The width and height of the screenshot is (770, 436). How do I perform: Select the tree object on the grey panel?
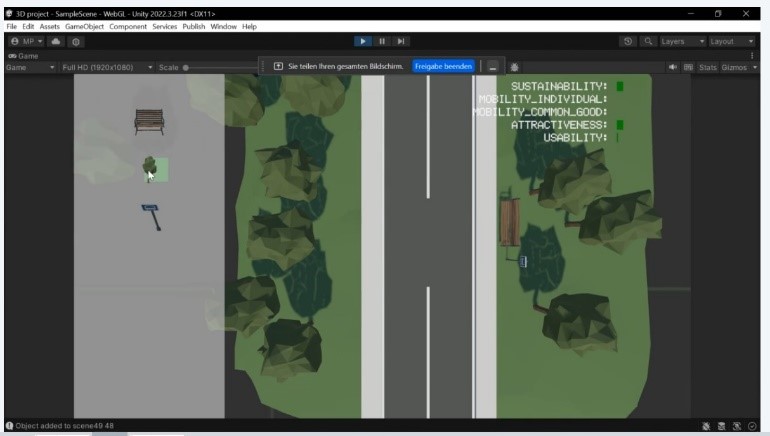coord(150,166)
